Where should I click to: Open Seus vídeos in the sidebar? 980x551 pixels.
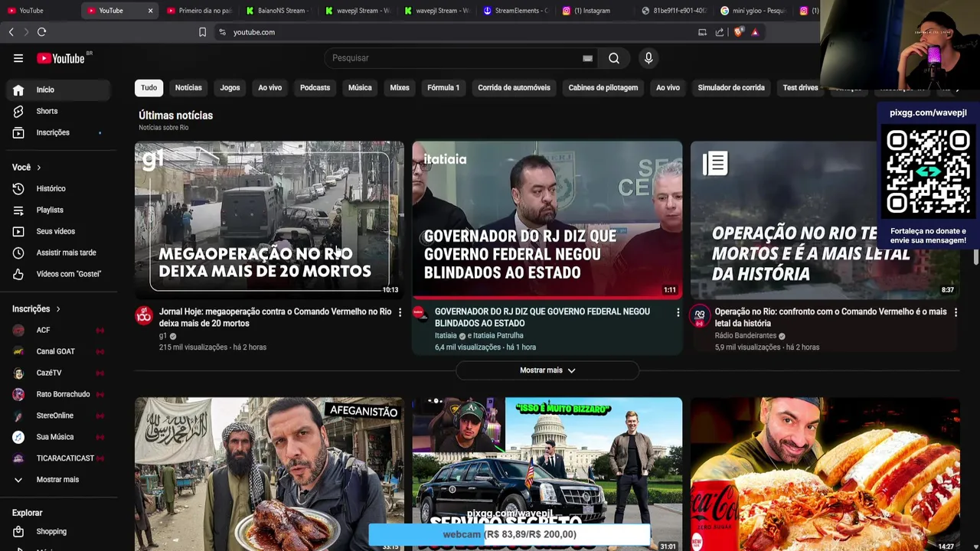[x=58, y=231]
